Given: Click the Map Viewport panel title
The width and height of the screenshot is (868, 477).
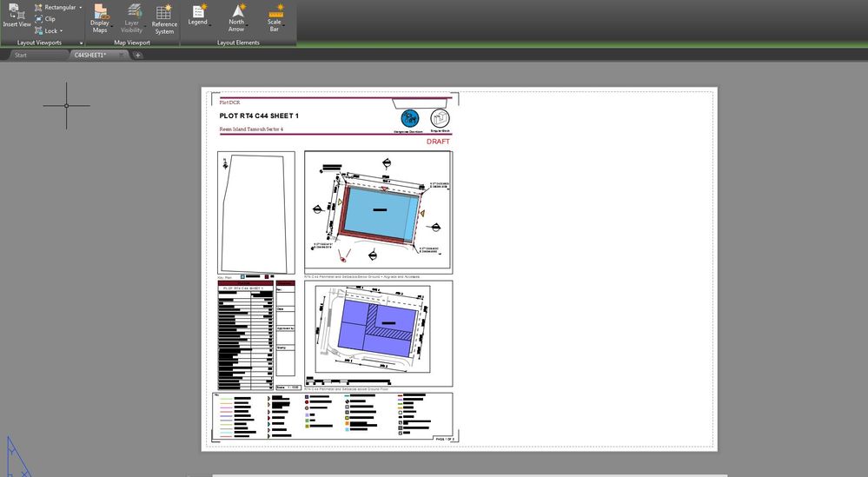Looking at the screenshot, I should tap(132, 43).
